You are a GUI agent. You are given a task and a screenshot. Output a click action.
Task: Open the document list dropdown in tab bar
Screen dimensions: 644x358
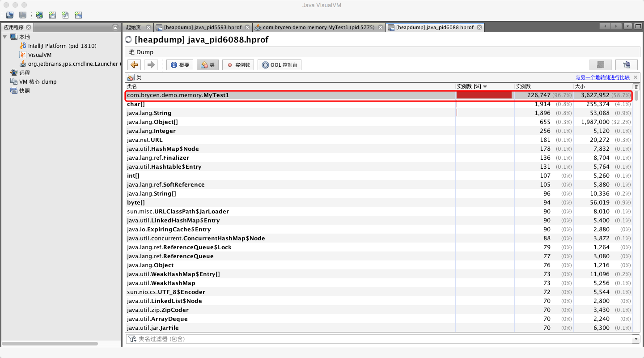[628, 26]
